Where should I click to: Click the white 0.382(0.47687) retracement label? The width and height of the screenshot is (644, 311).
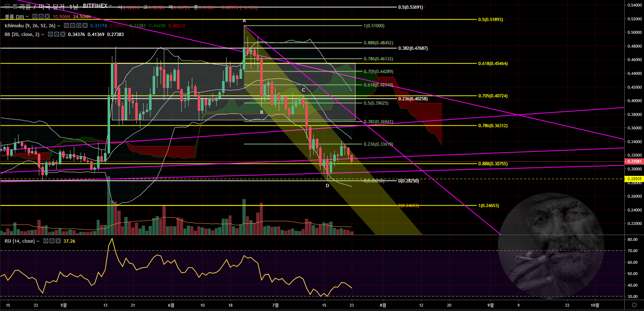(413, 48)
